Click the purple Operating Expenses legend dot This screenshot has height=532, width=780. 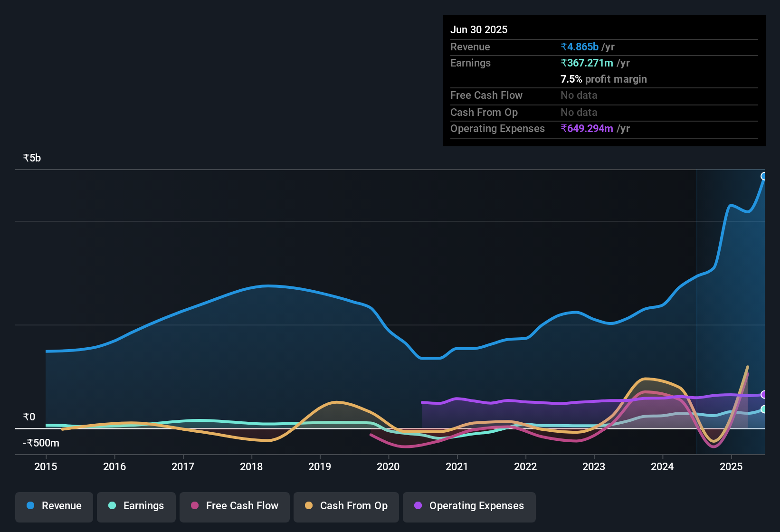(x=418, y=506)
